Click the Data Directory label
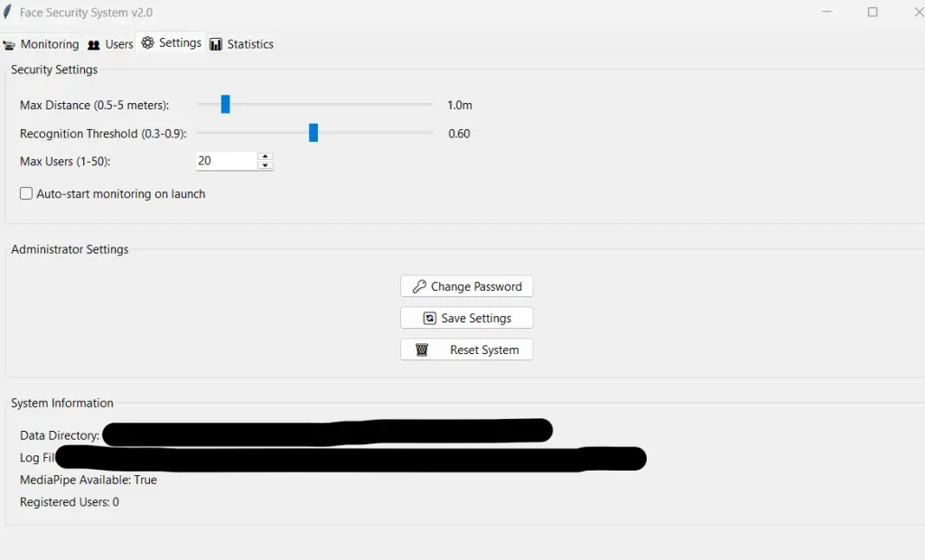 coord(60,435)
